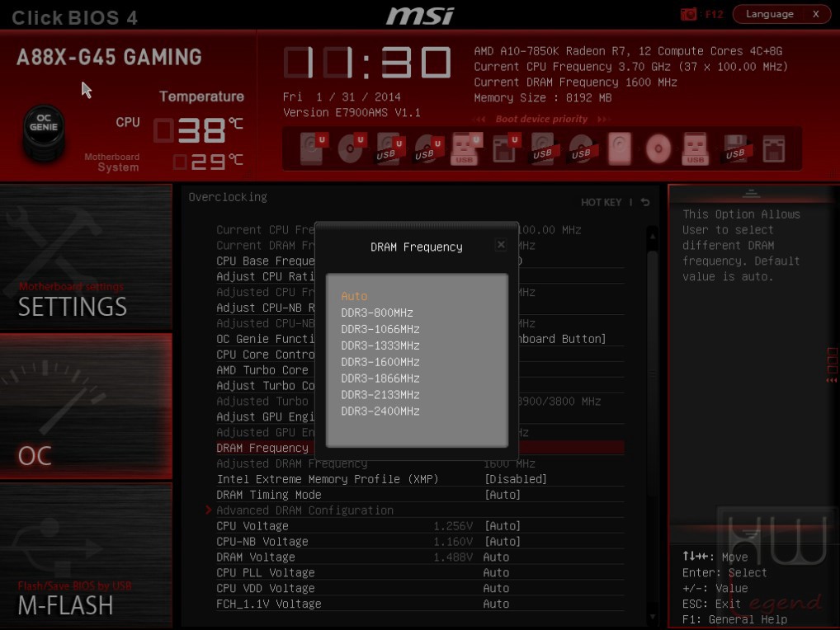The height and width of the screenshot is (630, 840).
Task: Click DRAM Voltage Auto value field
Action: pos(496,557)
